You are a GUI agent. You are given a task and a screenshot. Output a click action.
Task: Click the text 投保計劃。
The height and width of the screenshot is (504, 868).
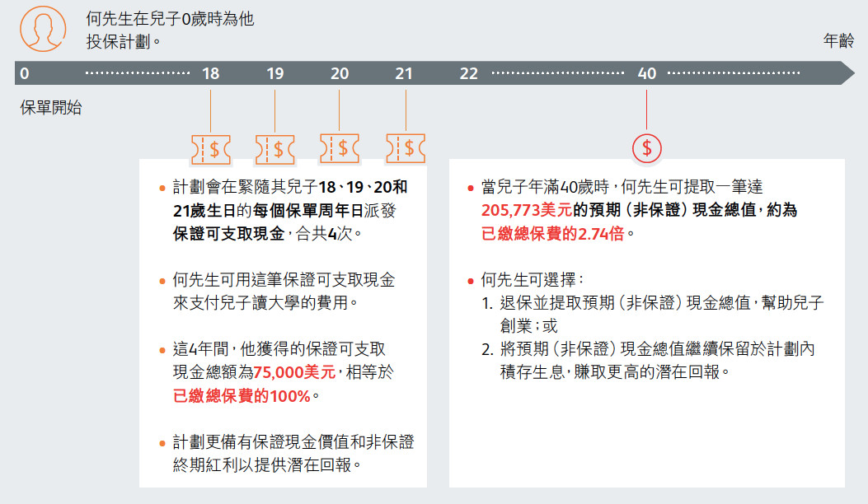click(124, 41)
